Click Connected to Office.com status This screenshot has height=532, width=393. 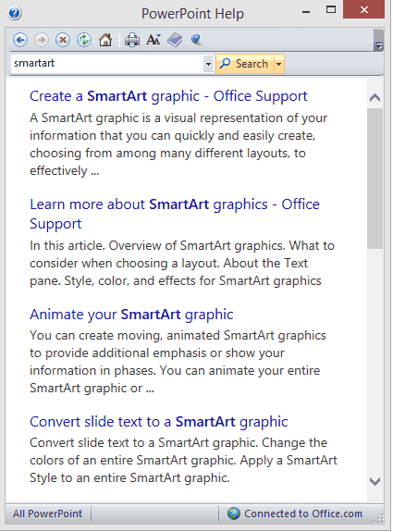tap(303, 513)
